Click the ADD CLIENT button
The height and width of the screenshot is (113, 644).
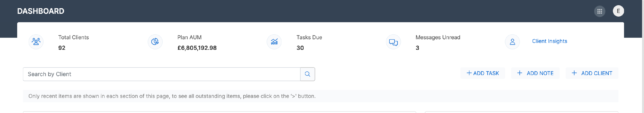(x=592, y=73)
